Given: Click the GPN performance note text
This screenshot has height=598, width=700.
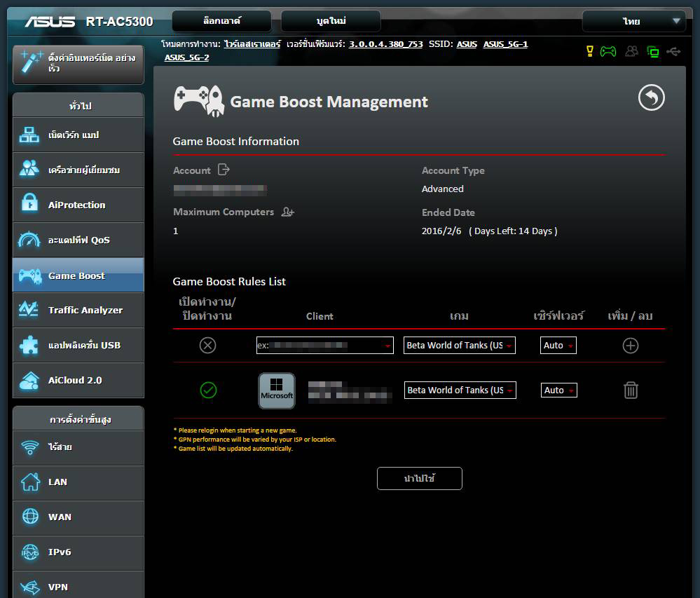Looking at the screenshot, I should point(254,440).
